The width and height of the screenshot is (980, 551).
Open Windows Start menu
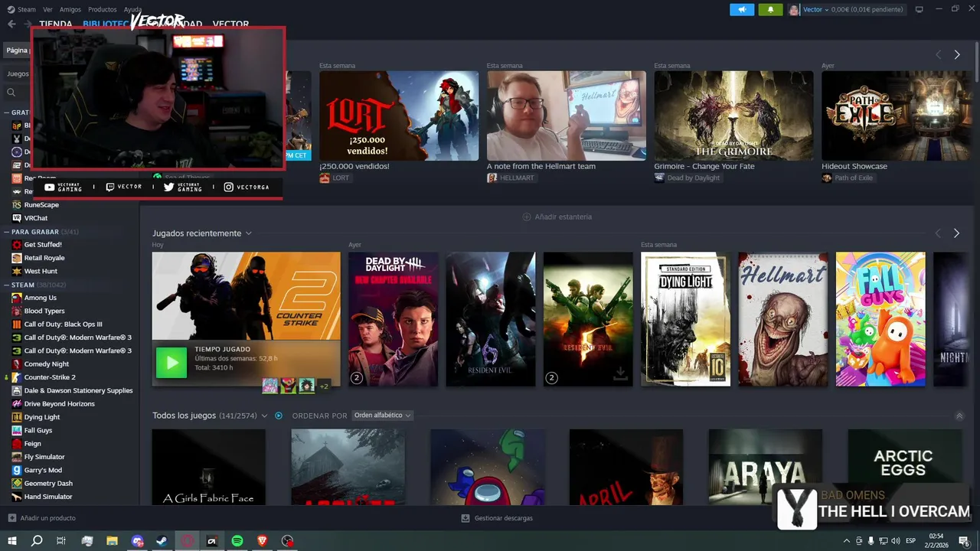[x=11, y=541]
